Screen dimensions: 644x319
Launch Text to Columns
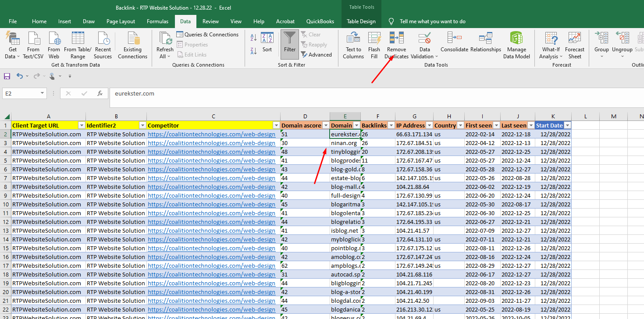(353, 46)
